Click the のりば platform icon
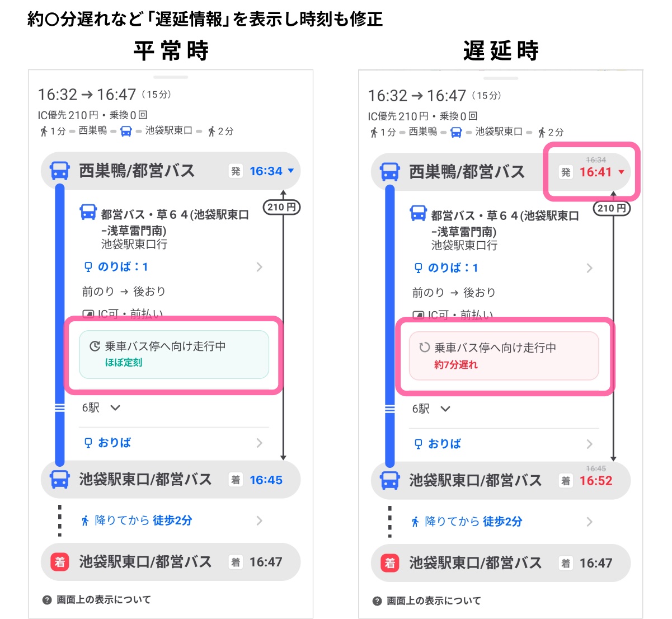The width and height of the screenshot is (672, 619). point(88,267)
